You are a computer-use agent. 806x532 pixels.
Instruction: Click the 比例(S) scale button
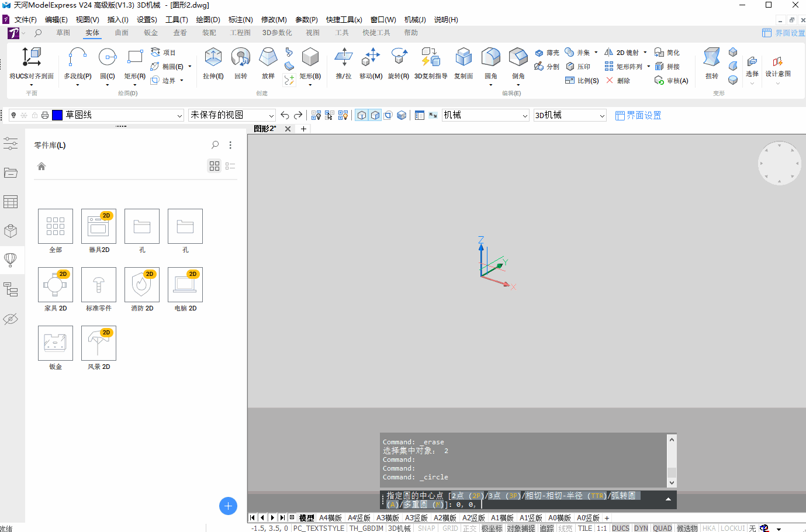tap(582, 81)
